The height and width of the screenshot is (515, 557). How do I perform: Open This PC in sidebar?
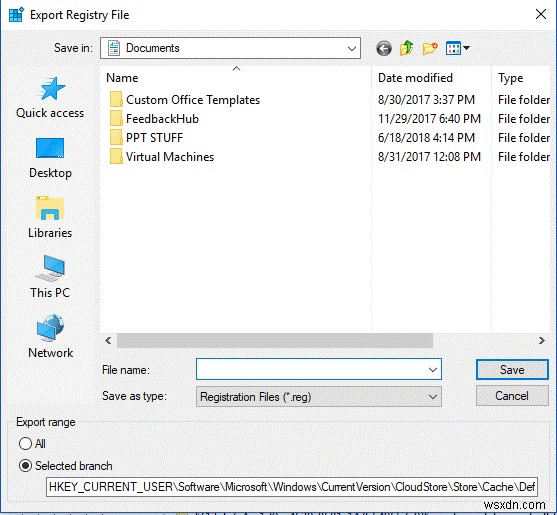pyautogui.click(x=50, y=277)
